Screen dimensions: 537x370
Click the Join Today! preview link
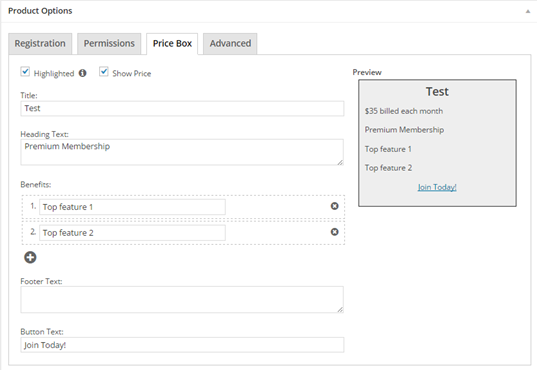coord(437,187)
